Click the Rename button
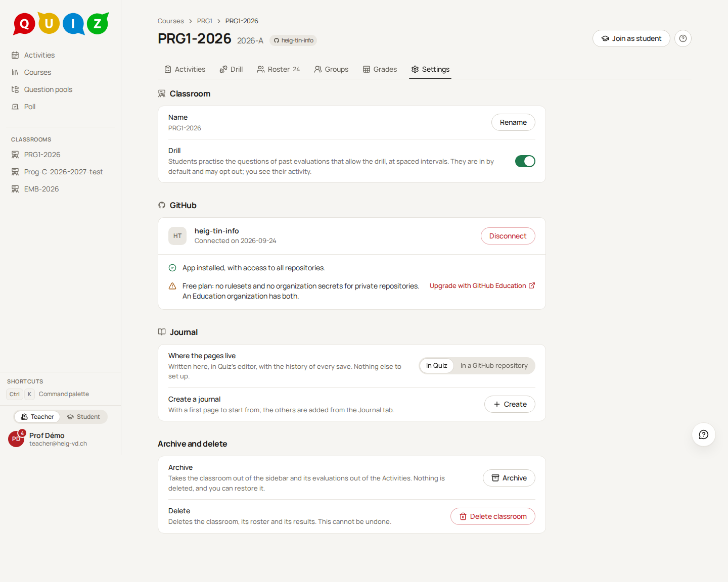Viewport: 728px width, 582px height. click(x=513, y=122)
